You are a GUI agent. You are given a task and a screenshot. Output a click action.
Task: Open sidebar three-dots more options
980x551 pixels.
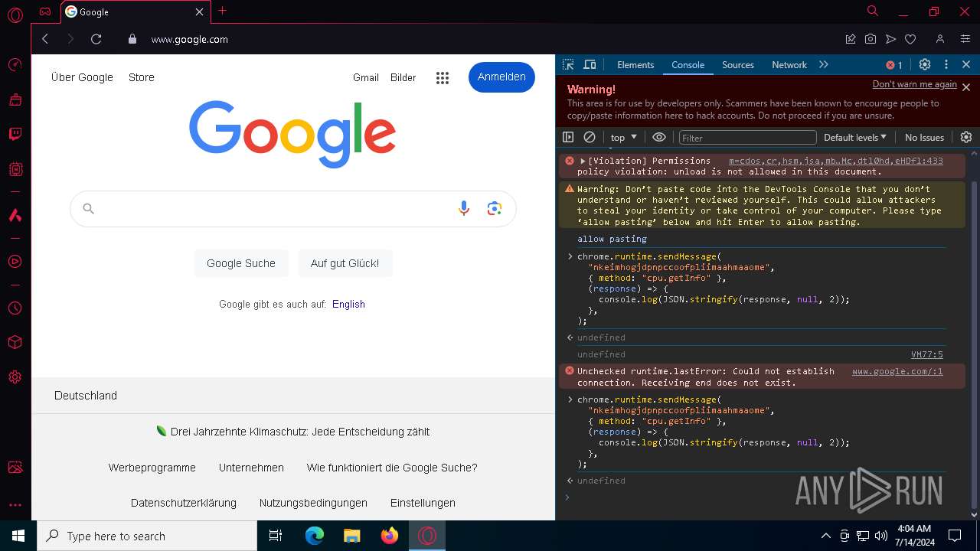(x=15, y=505)
